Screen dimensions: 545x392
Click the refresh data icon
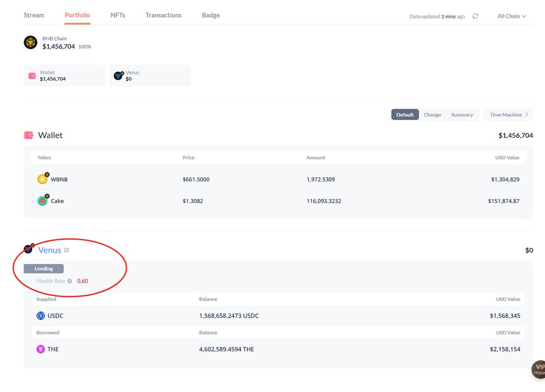point(475,16)
